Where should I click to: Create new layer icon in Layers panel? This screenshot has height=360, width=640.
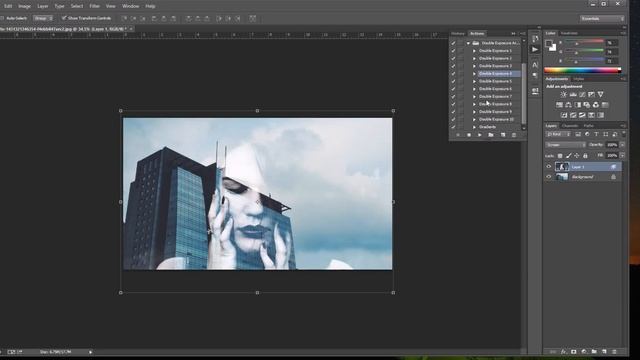[604, 351]
